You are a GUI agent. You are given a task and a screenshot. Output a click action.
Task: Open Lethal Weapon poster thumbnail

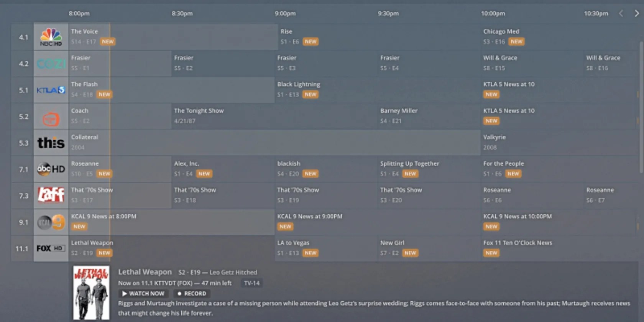click(91, 293)
